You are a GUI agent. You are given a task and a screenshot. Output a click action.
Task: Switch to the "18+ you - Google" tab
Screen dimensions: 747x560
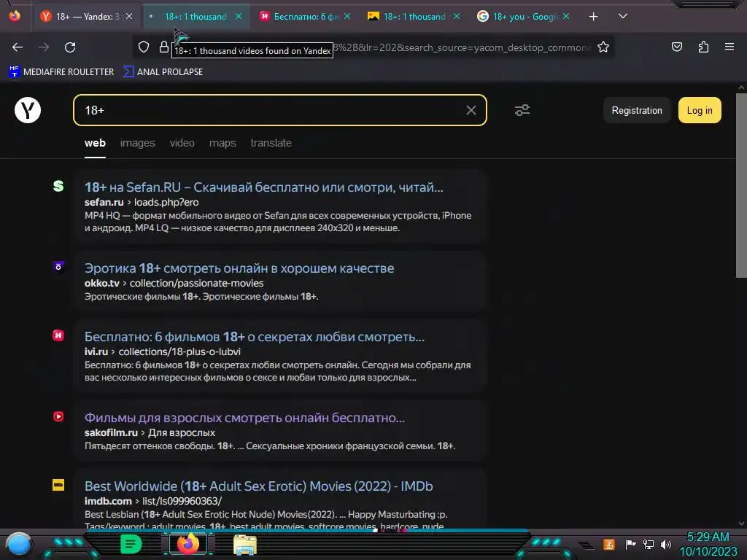pyautogui.click(x=523, y=16)
